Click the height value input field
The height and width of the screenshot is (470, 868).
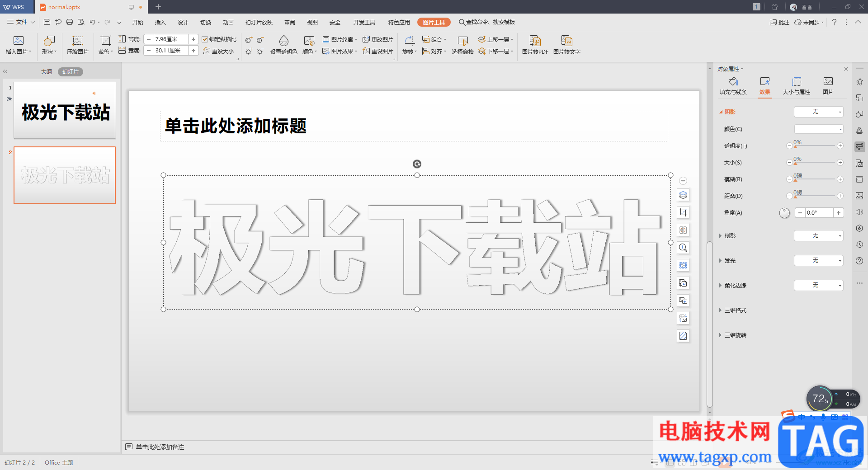171,39
